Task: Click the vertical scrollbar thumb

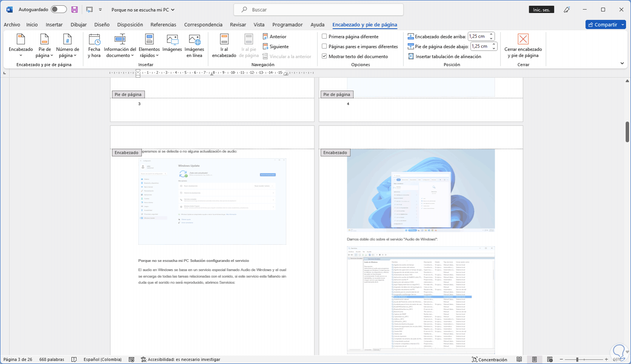Action: click(x=627, y=132)
